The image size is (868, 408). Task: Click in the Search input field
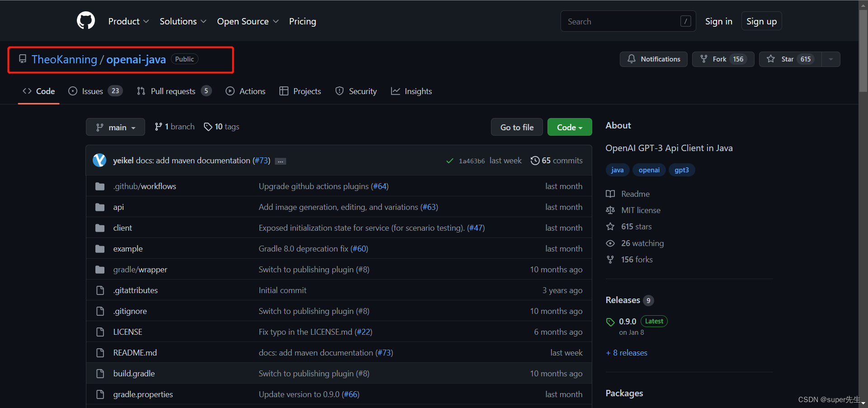tap(628, 21)
